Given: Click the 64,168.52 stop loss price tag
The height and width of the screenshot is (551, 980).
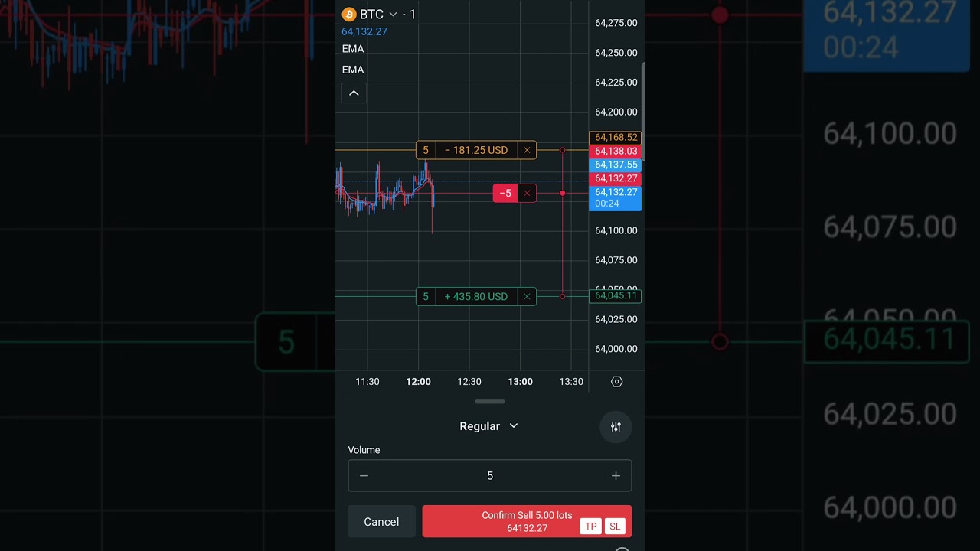Looking at the screenshot, I should click(615, 138).
